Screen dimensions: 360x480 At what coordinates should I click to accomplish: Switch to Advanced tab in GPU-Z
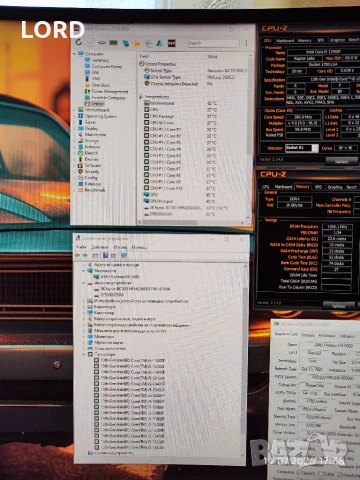[x=327, y=335]
